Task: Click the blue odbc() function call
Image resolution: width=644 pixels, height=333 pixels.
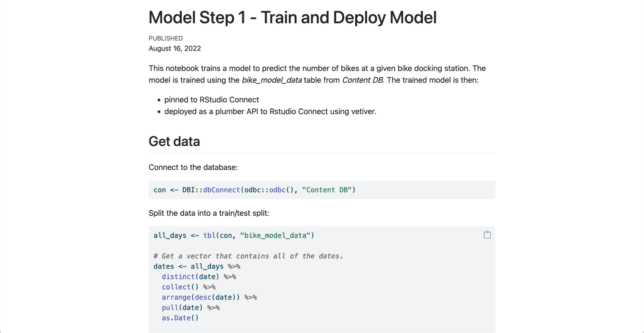Action: 277,190
